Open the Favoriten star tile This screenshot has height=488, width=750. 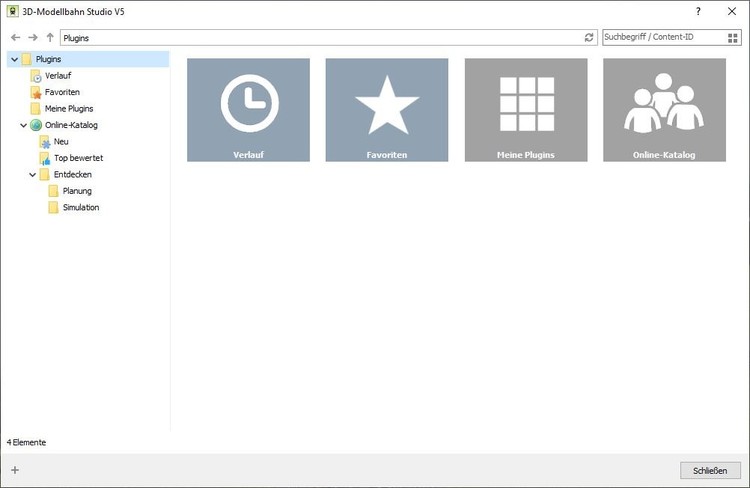pyautogui.click(x=387, y=110)
